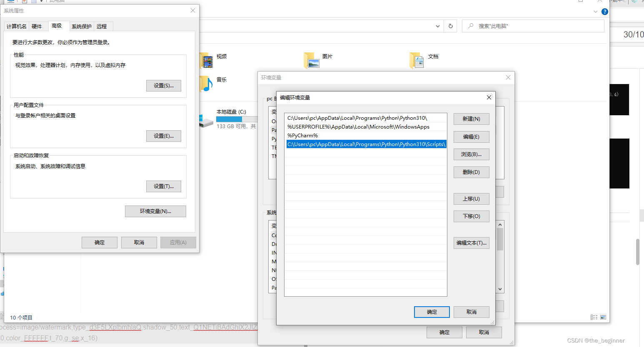Switch to the 硬件 tab
Viewport: 644px width, 347px height.
pos(37,26)
